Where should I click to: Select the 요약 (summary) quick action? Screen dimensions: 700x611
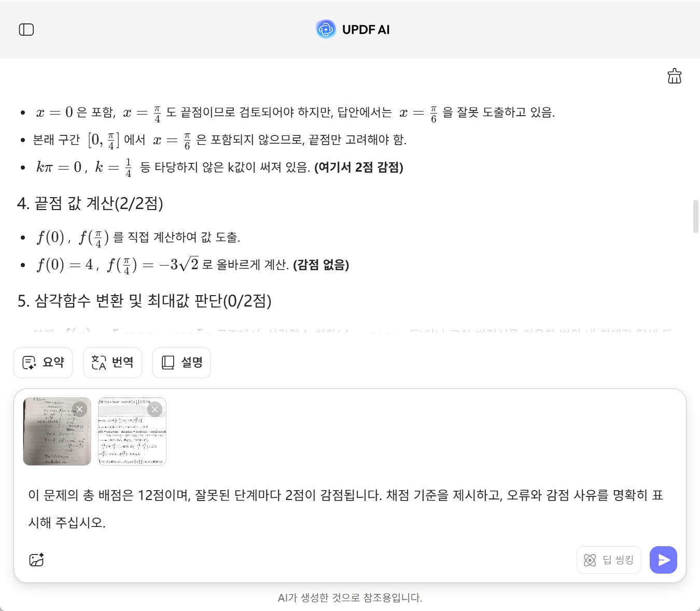click(43, 363)
